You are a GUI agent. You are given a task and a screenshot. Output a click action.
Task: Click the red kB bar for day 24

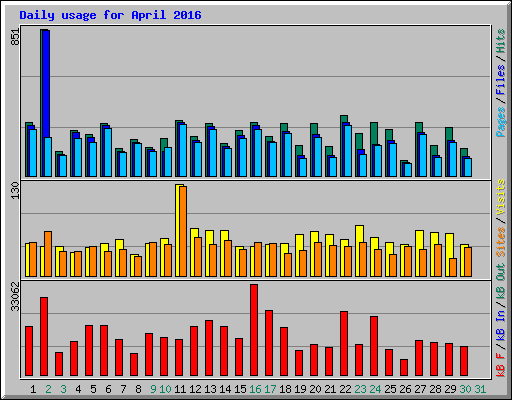pos(374,346)
